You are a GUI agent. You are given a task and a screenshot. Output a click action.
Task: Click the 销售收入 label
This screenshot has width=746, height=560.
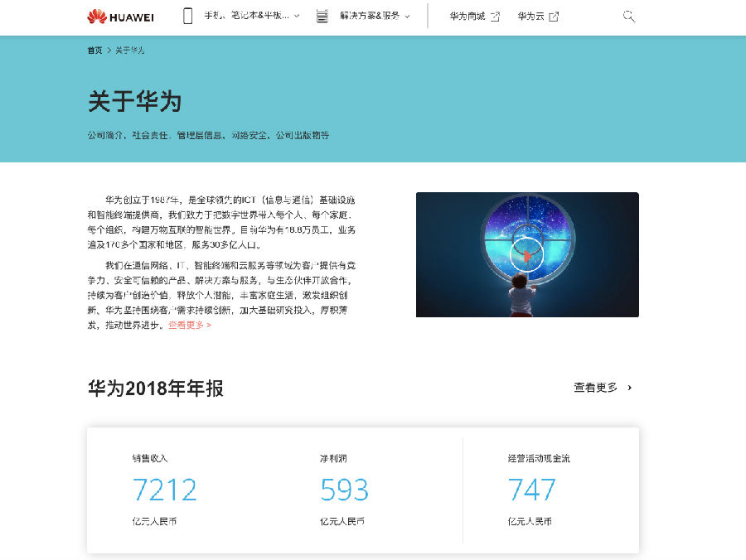(150, 458)
